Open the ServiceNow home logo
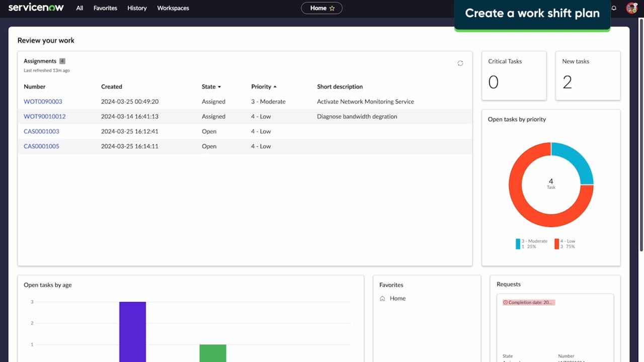Viewport: 644px width, 362px height. [35, 8]
